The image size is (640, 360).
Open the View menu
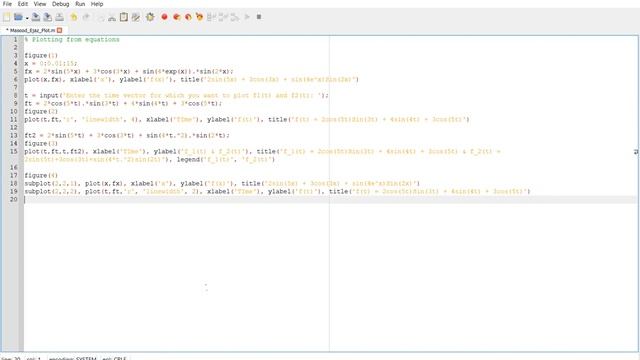coord(40,4)
